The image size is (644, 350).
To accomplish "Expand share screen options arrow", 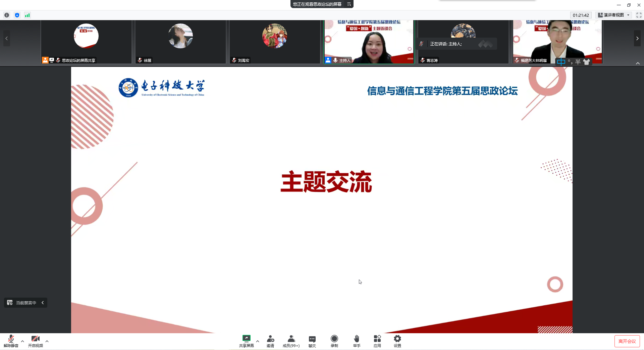I will [258, 341].
